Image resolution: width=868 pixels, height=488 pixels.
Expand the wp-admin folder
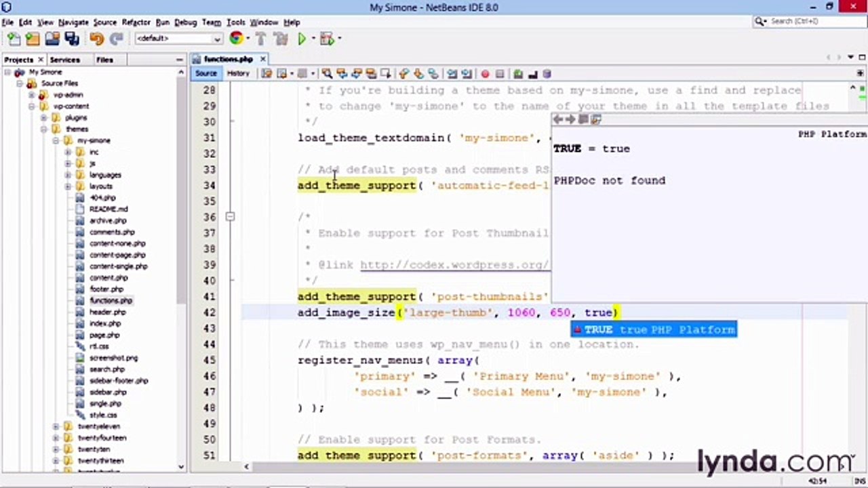pyautogui.click(x=31, y=96)
